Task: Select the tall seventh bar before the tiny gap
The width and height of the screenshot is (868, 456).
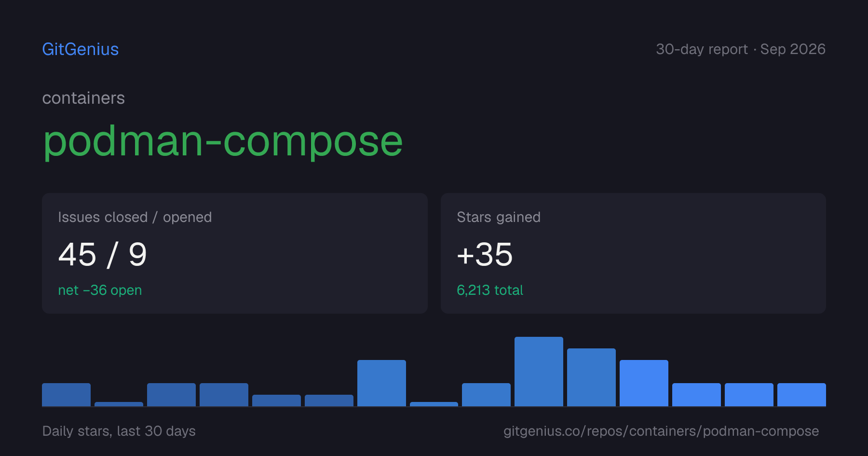Action: point(381,383)
